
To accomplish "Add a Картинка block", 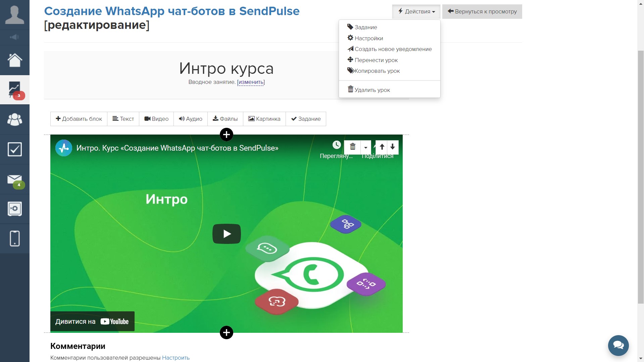I will tap(264, 119).
